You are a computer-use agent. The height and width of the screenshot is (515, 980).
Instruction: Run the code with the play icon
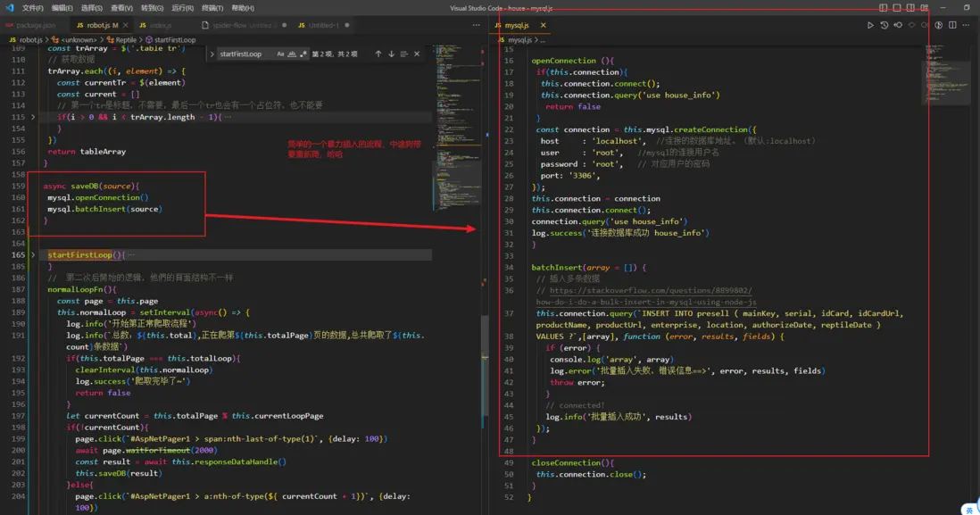pos(870,25)
